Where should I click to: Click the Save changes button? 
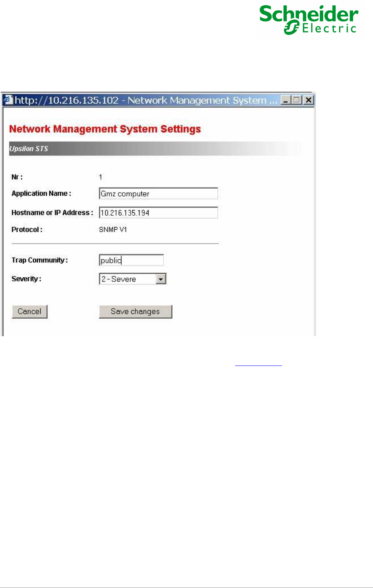point(135,312)
